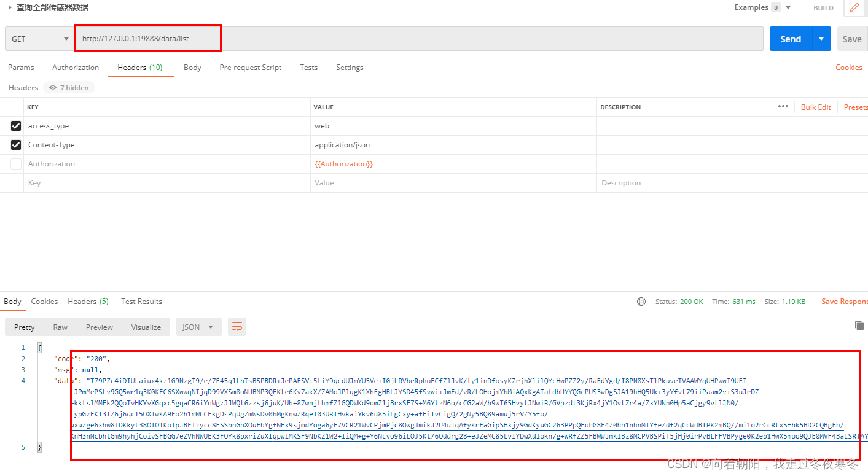Click the Bulk Edit link
868x476 pixels.
pos(816,107)
